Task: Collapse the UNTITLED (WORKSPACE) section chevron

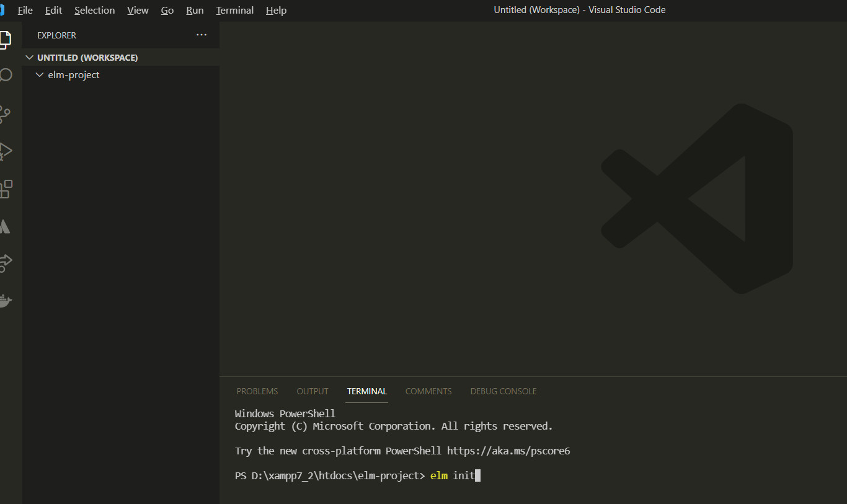Action: pos(29,58)
